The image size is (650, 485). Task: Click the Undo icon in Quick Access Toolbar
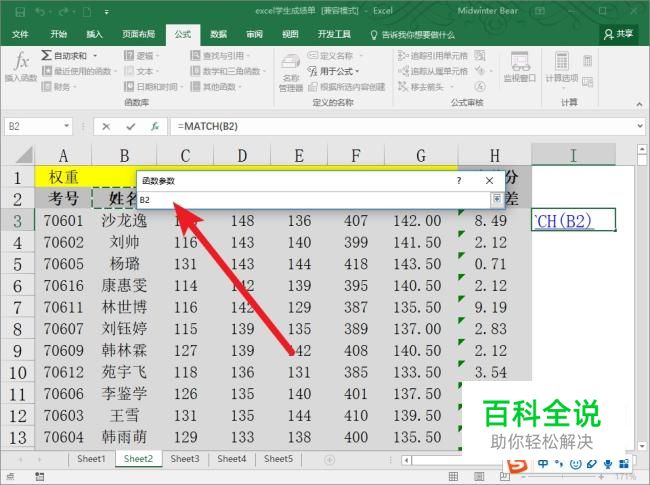40,12
